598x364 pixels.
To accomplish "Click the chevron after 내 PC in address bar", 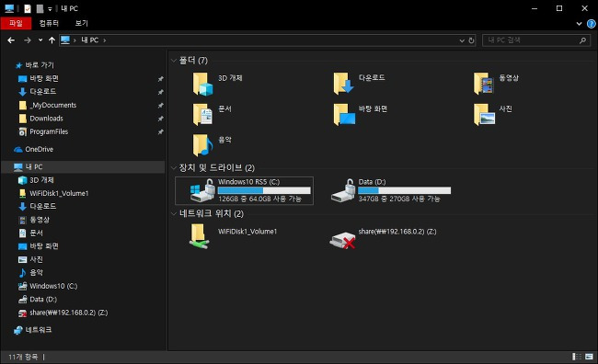I will coord(105,40).
